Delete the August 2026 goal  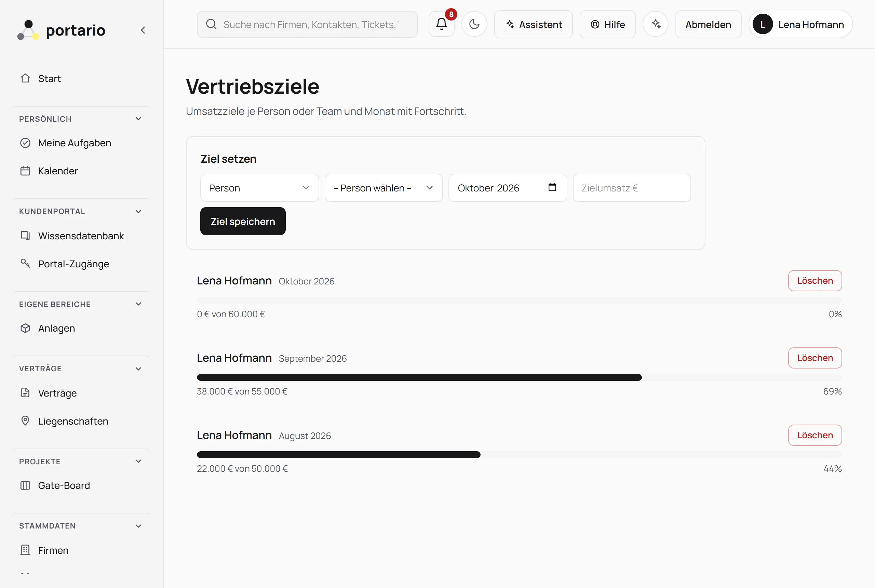(x=815, y=435)
